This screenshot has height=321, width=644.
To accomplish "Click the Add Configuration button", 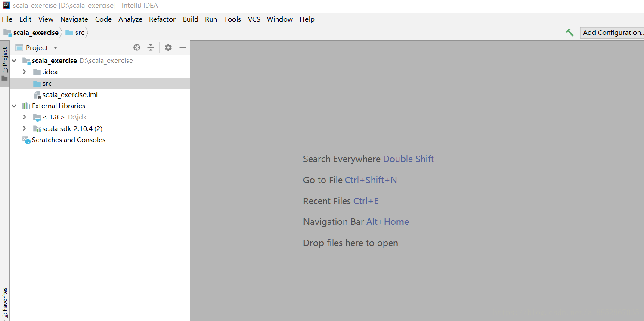I will pos(613,33).
